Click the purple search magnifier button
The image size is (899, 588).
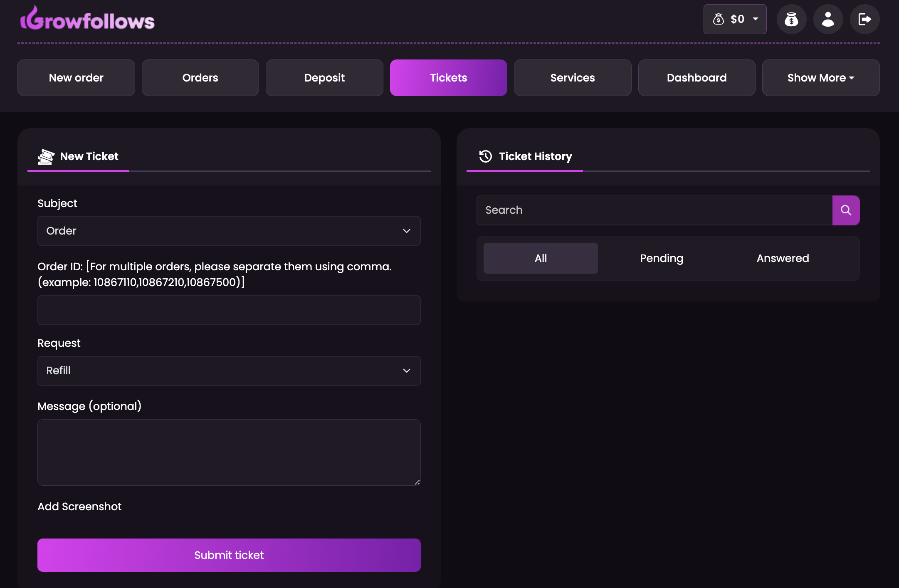click(x=846, y=210)
